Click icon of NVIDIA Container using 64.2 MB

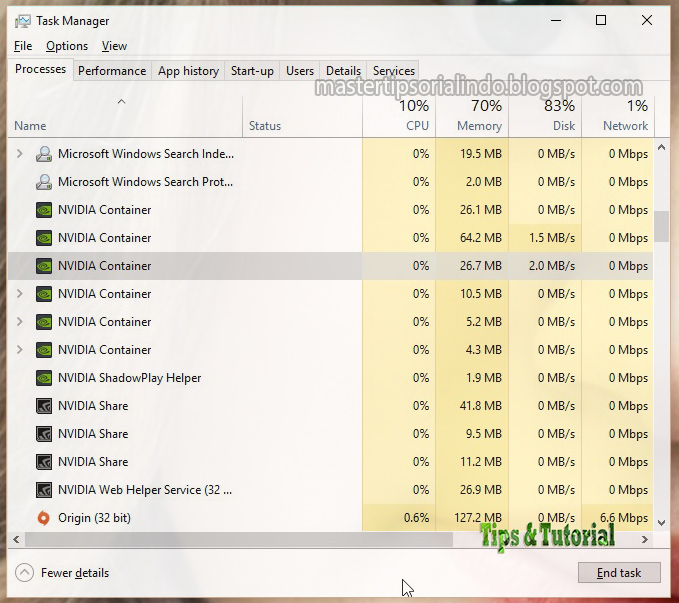pyautogui.click(x=44, y=238)
